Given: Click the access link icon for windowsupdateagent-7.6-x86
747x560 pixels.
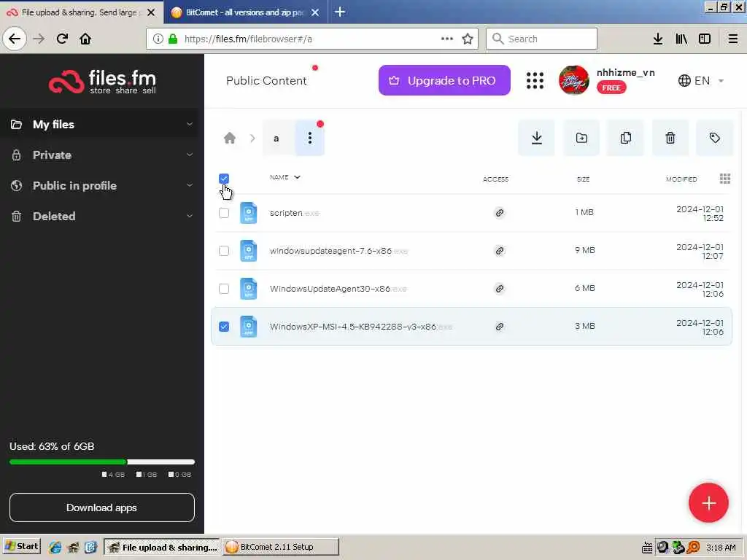Looking at the screenshot, I should [x=499, y=251].
